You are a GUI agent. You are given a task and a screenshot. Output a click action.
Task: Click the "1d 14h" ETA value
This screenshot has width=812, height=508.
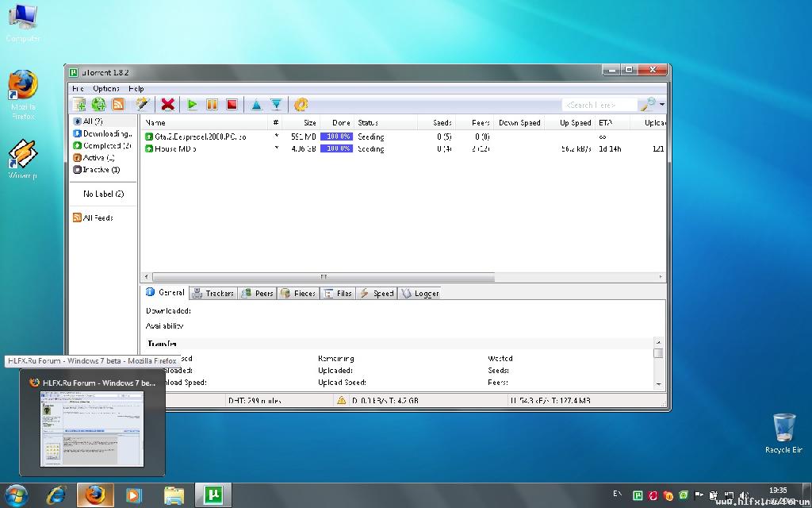610,148
